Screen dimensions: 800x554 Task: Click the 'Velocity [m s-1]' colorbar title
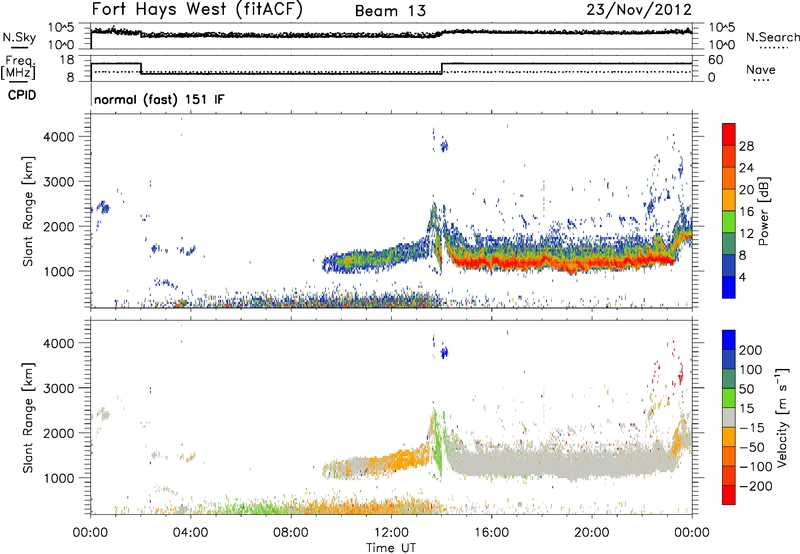pos(781,417)
